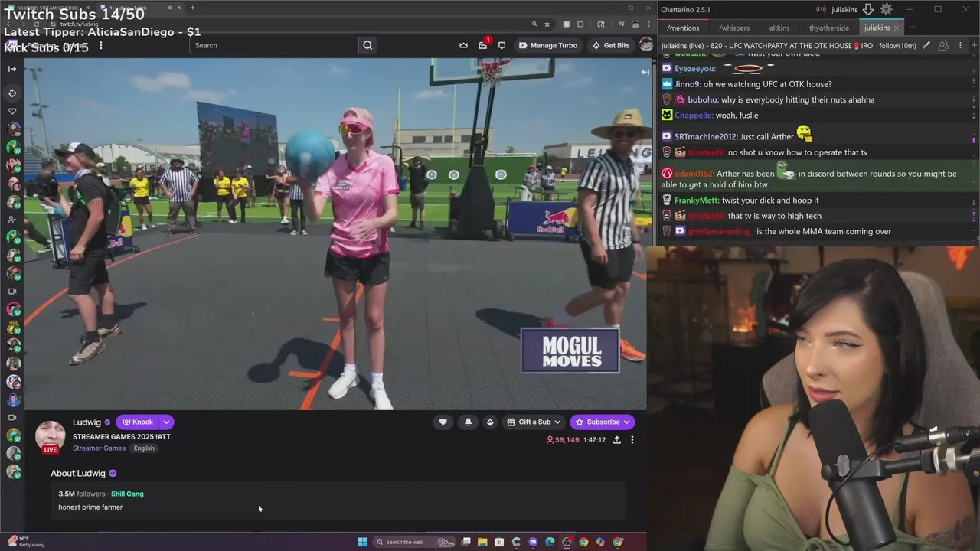Image resolution: width=980 pixels, height=551 pixels.
Task: Click the Twitch search magnifier button
Action: click(367, 45)
